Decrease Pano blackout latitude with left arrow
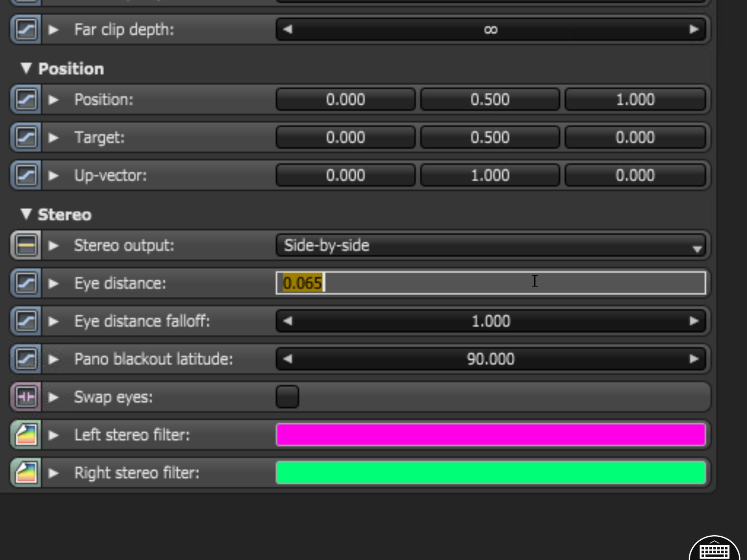747x560 pixels. tap(287, 359)
